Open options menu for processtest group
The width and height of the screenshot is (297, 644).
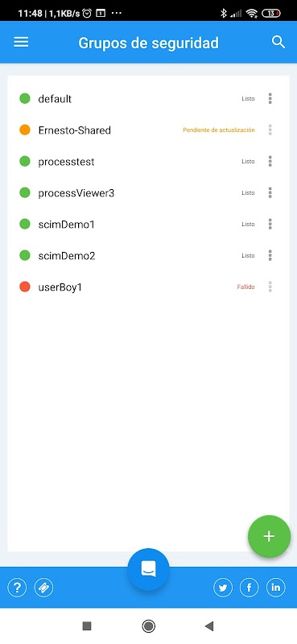click(270, 162)
